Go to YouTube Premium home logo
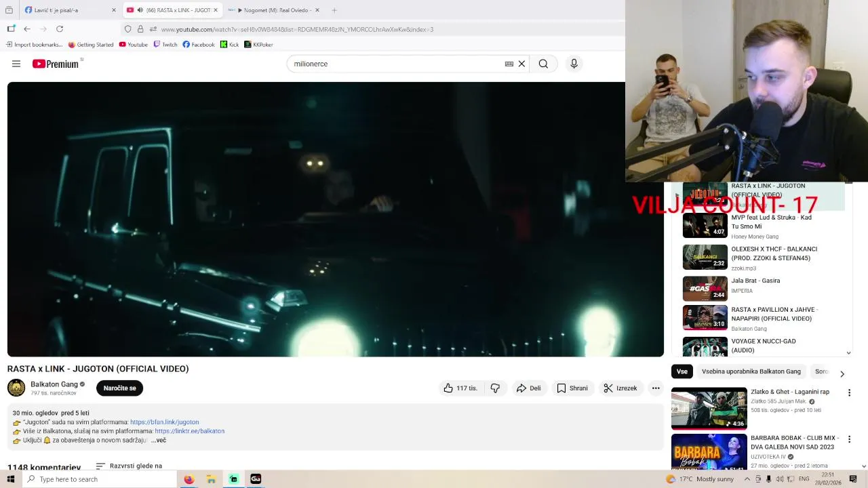This screenshot has width=868, height=488. (x=56, y=64)
